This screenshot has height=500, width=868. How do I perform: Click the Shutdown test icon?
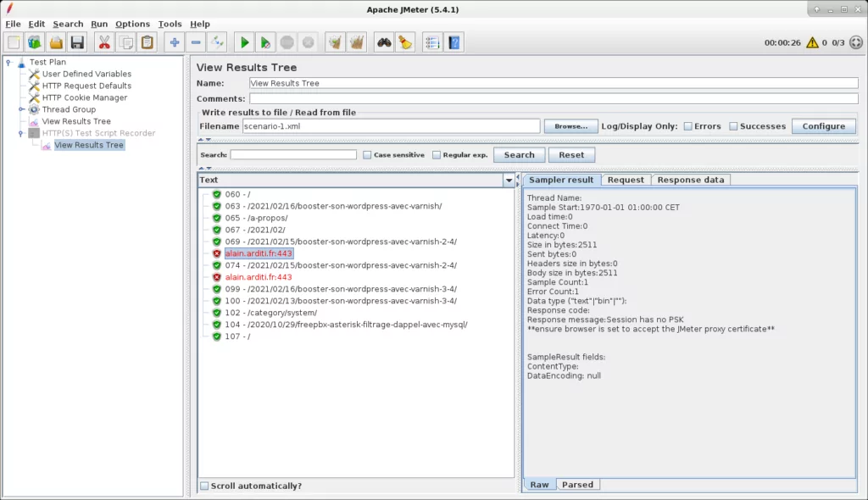(x=308, y=42)
